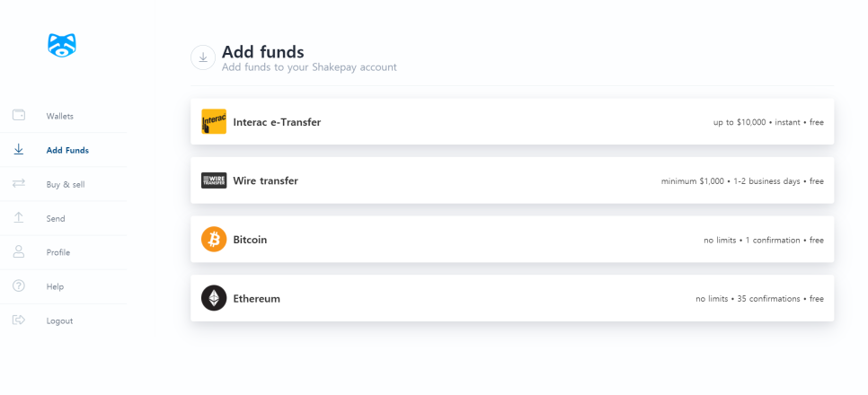Click the Add Funds download arrow icon
Image resolution: width=868 pixels, height=395 pixels.
point(19,149)
